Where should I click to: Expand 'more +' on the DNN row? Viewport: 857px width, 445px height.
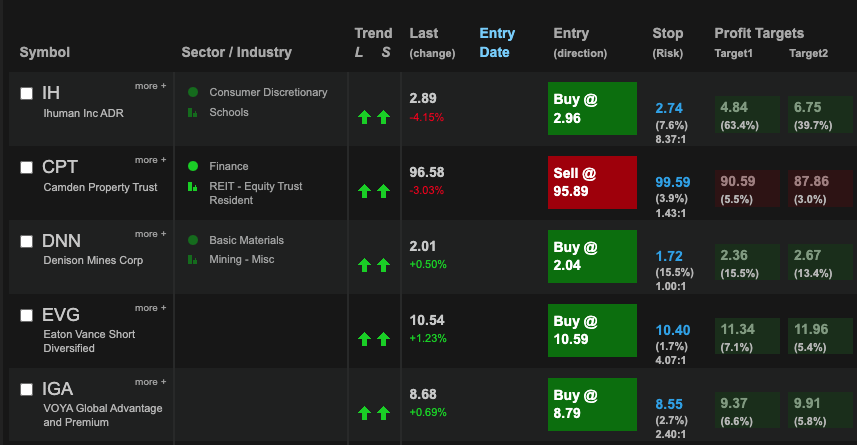pos(150,234)
